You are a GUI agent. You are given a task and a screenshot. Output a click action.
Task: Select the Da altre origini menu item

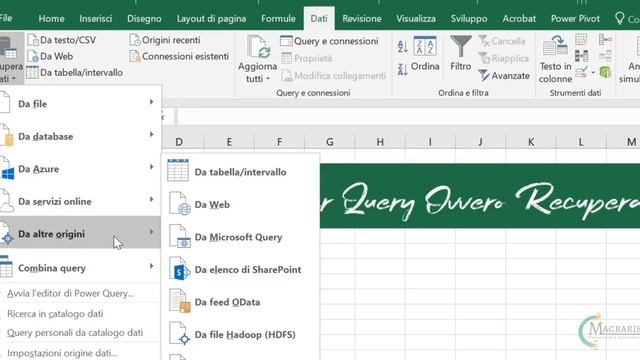point(80,233)
